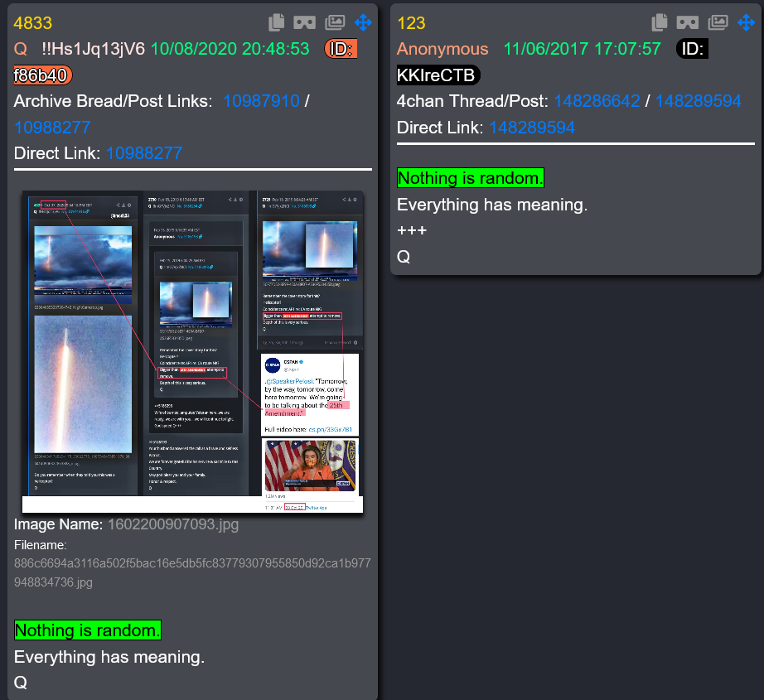Click post number 4833
This screenshot has width=764, height=700.
tap(32, 23)
